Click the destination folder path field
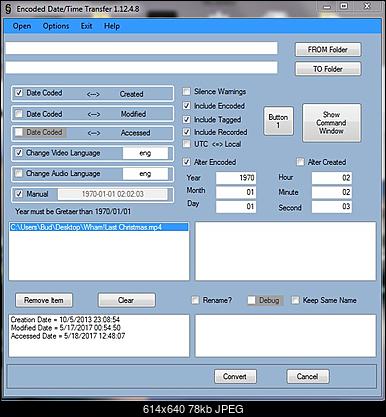The height and width of the screenshot is (417, 386). [x=141, y=67]
